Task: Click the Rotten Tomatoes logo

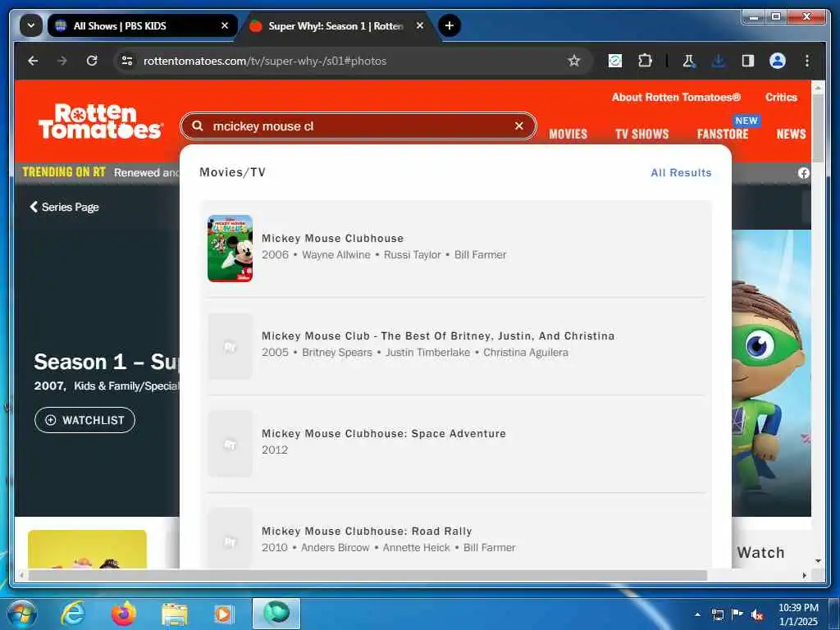Action: (x=100, y=121)
